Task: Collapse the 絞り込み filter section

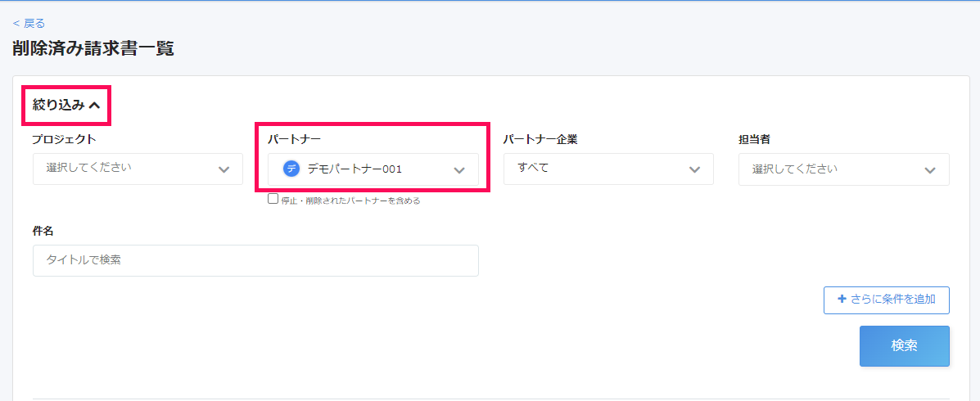Action: click(x=66, y=105)
